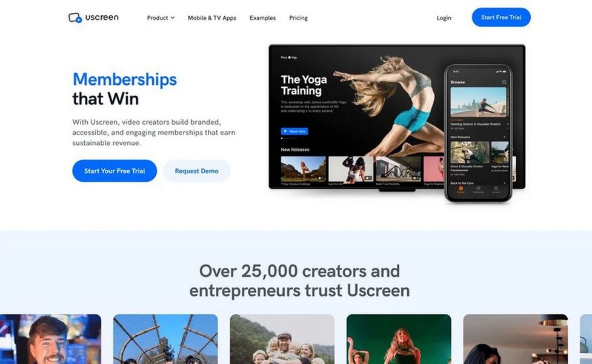
Task: Click the carousel dots under Watch Here
Action: tap(288, 139)
